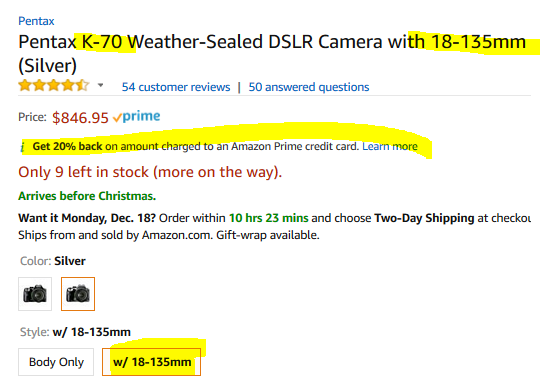Open Learn more credit card link
Image resolution: width=540 pixels, height=387 pixels.
click(x=390, y=146)
